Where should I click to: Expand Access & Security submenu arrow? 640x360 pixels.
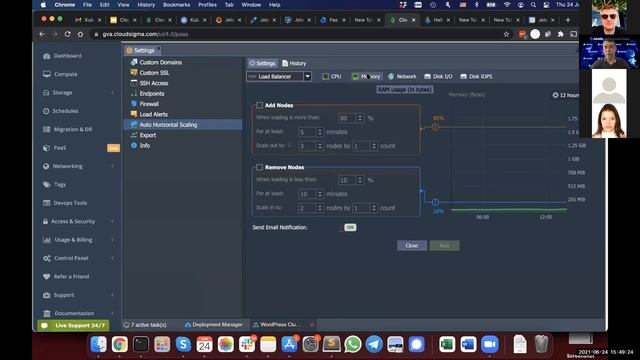point(113,221)
